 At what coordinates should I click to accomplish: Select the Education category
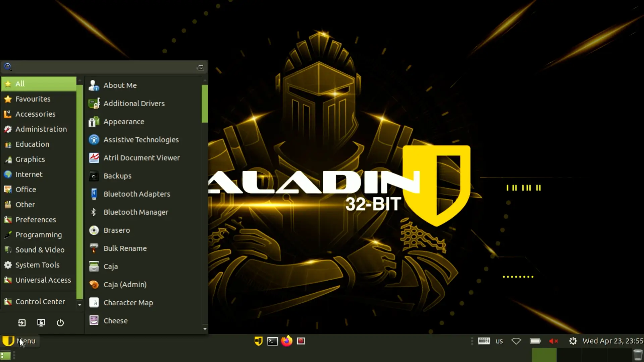[x=39, y=144]
